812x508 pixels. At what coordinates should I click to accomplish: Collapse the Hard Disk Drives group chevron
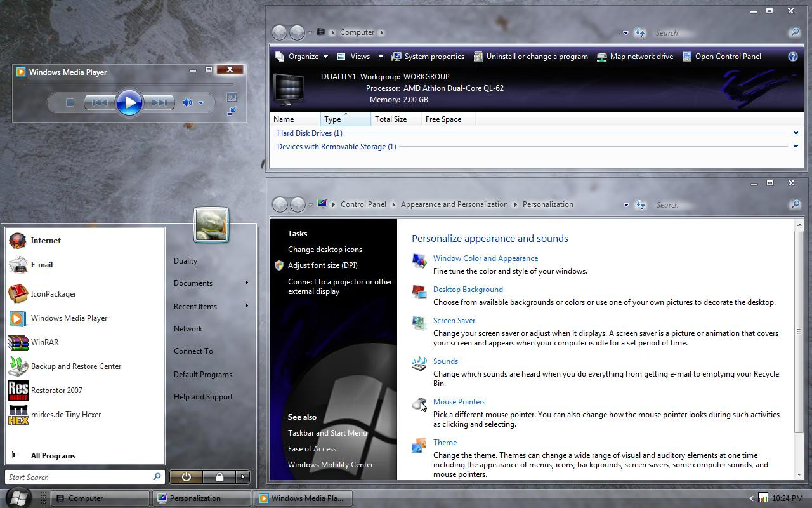click(796, 133)
